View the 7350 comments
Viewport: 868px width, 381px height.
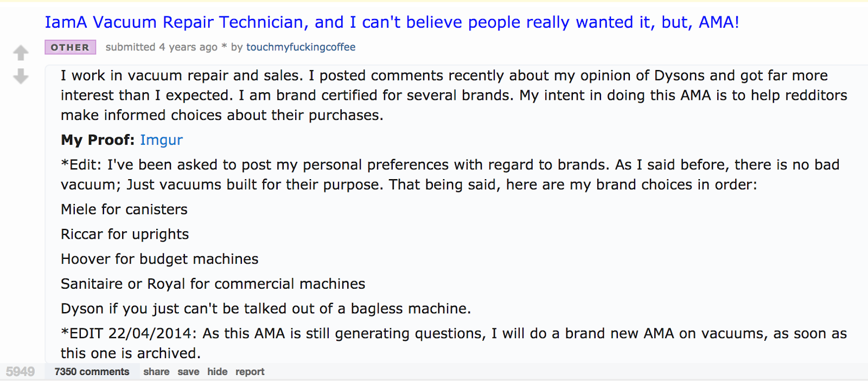point(91,371)
